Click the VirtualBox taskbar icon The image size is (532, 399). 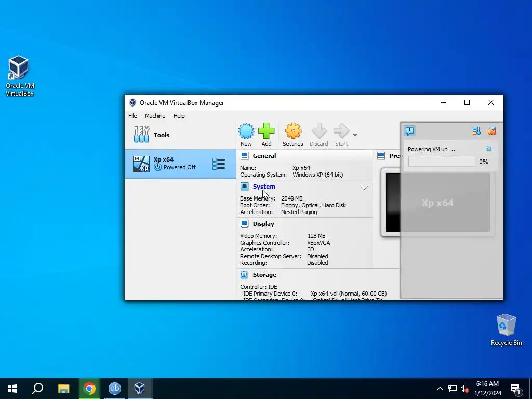click(139, 389)
